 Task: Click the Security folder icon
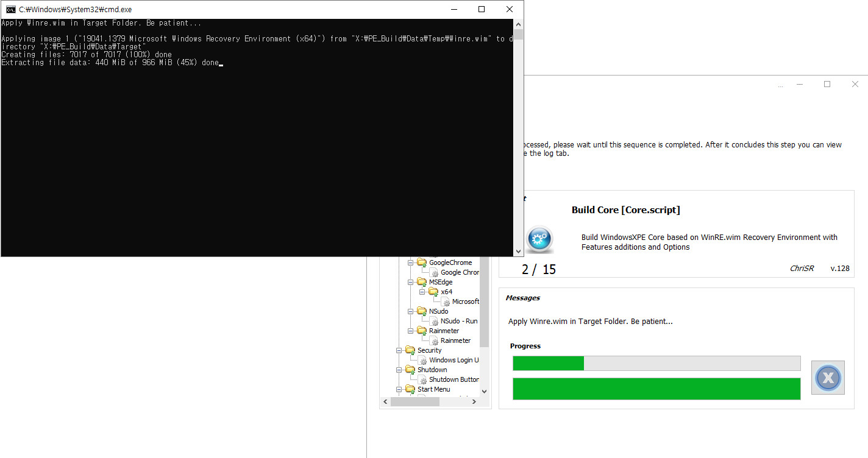[x=410, y=350]
